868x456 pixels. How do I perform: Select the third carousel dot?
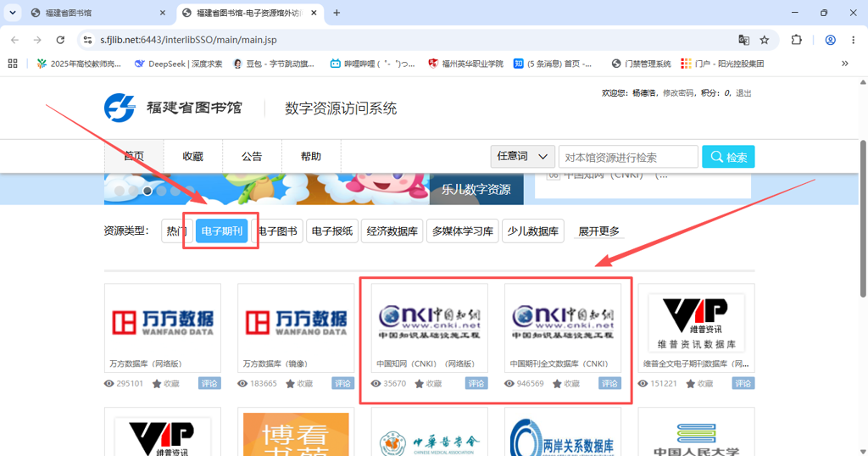(147, 191)
